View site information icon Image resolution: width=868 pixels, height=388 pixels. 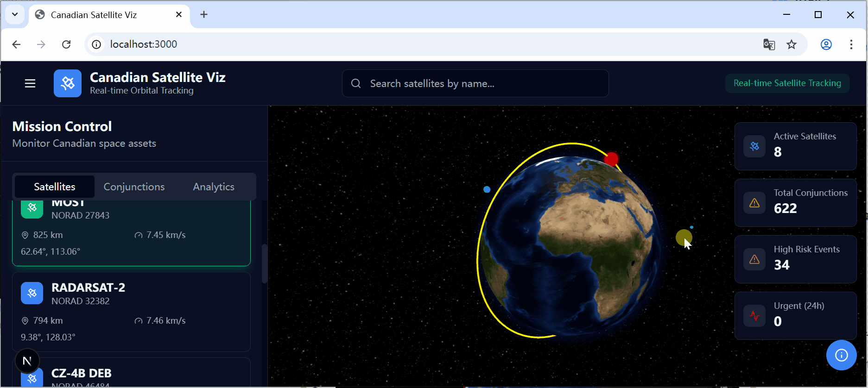point(96,44)
